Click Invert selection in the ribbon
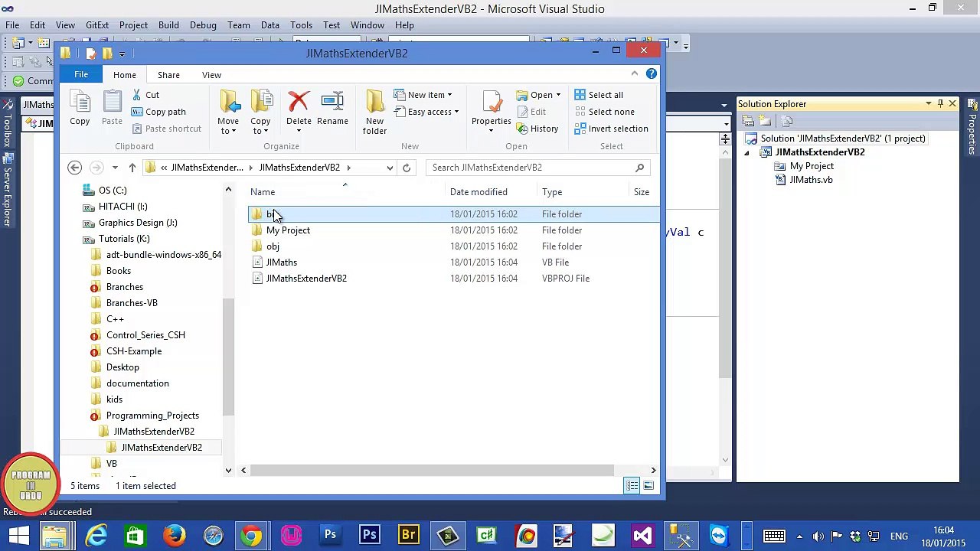This screenshot has height=551, width=980. tap(612, 129)
